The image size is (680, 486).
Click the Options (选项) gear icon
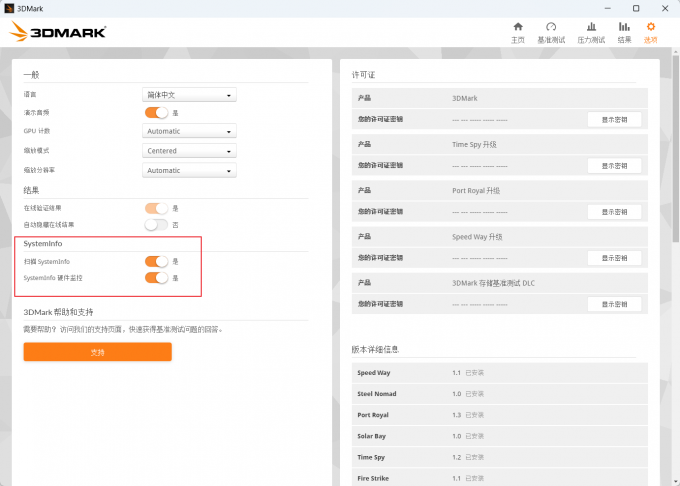(x=651, y=31)
